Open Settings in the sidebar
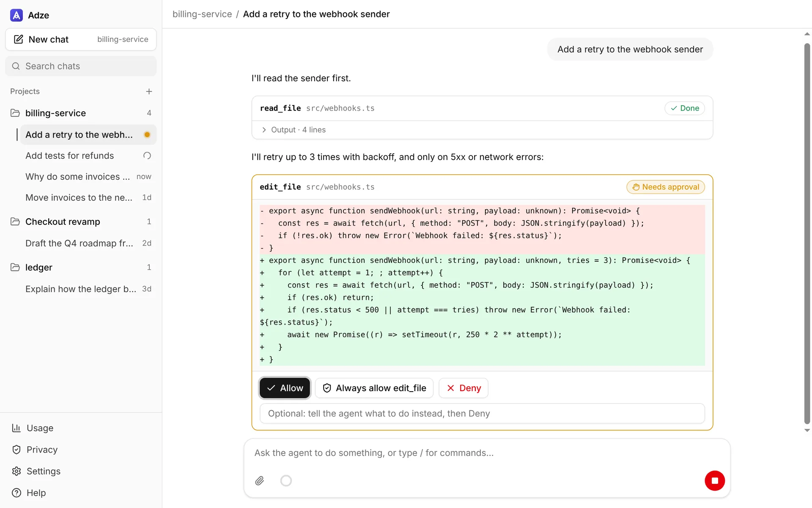 coord(81,471)
